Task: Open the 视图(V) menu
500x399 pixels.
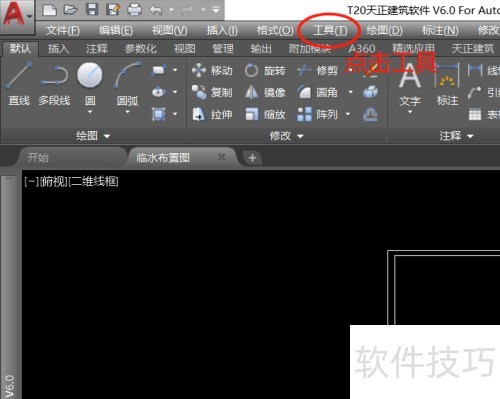Action: coord(170,31)
